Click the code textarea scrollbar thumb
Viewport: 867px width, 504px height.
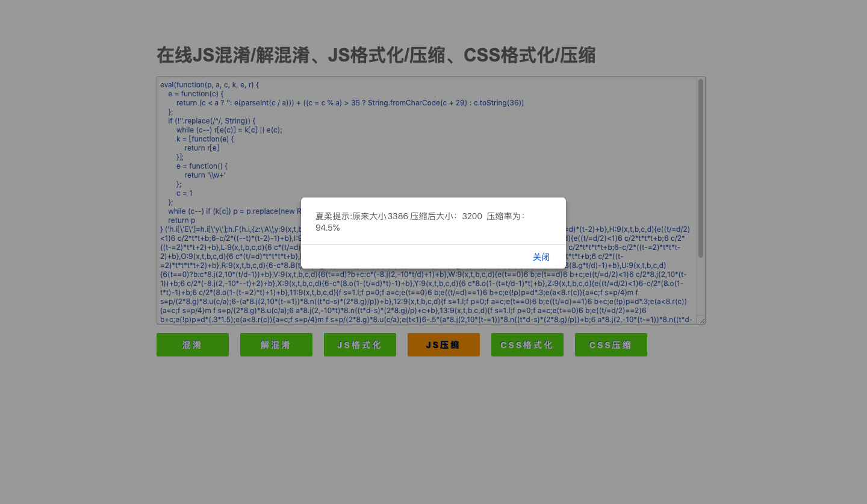tap(701, 169)
